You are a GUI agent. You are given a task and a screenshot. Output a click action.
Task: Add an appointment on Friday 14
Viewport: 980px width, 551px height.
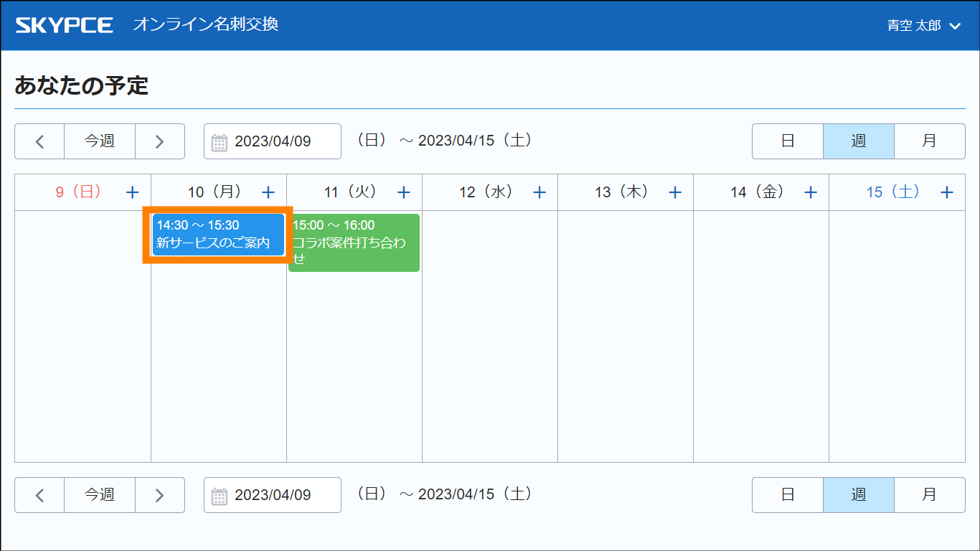pos(811,192)
